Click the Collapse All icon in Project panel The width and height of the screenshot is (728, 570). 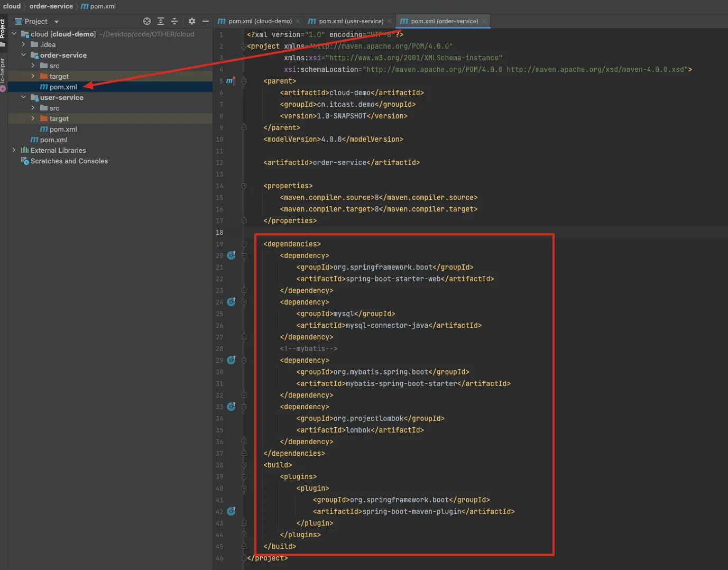pos(174,21)
